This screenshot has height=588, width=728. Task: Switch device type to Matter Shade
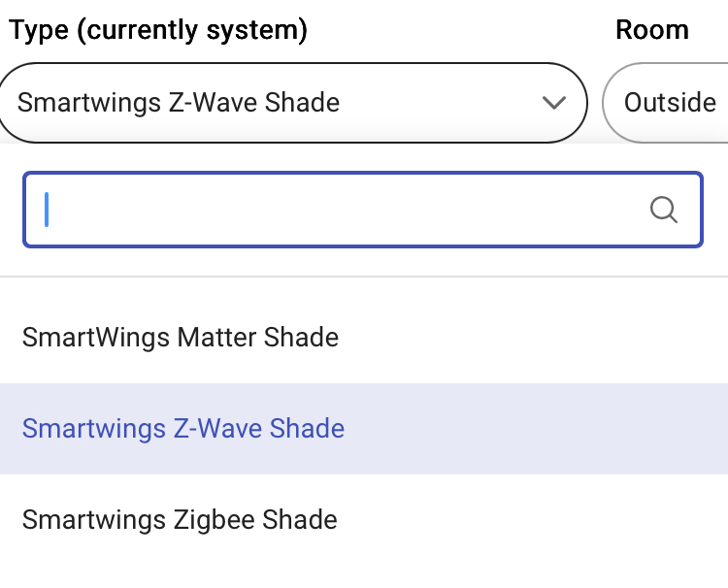coord(181,338)
